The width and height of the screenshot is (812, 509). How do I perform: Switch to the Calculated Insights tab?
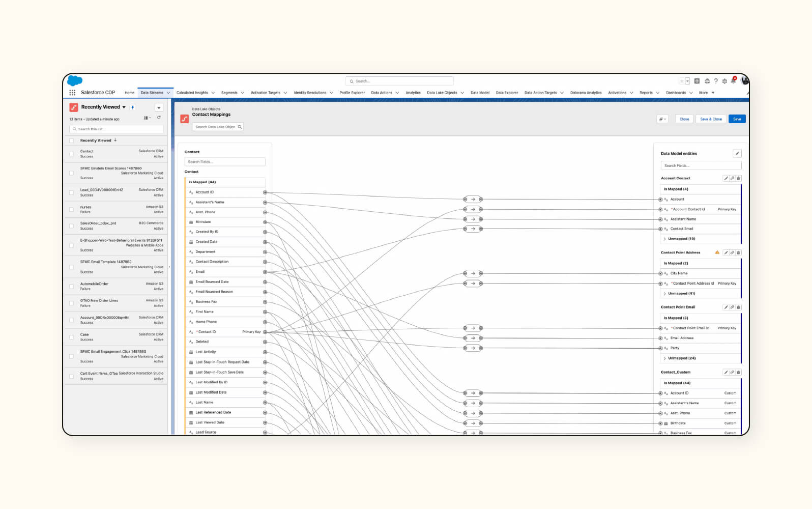point(192,93)
